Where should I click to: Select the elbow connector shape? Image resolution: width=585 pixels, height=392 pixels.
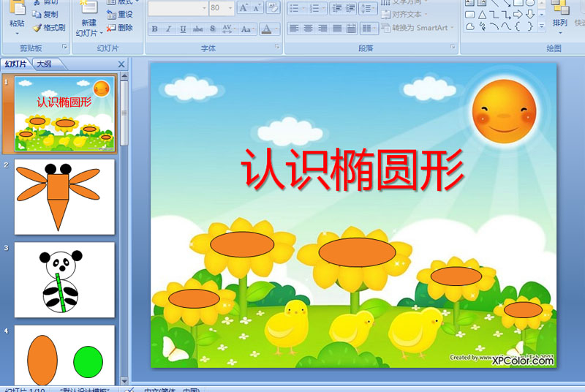click(494, 15)
